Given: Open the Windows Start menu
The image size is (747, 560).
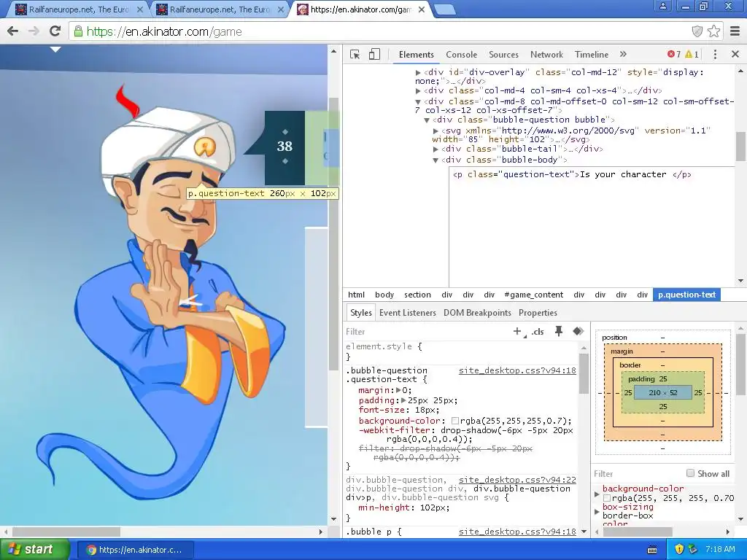Looking at the screenshot, I should click(x=35, y=550).
